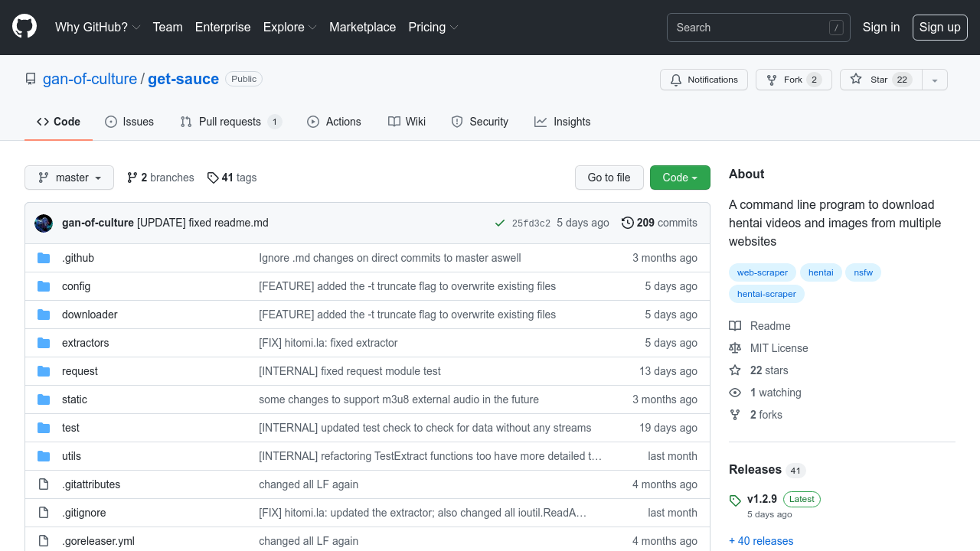
Task: View the 41 tags link
Action: click(231, 178)
